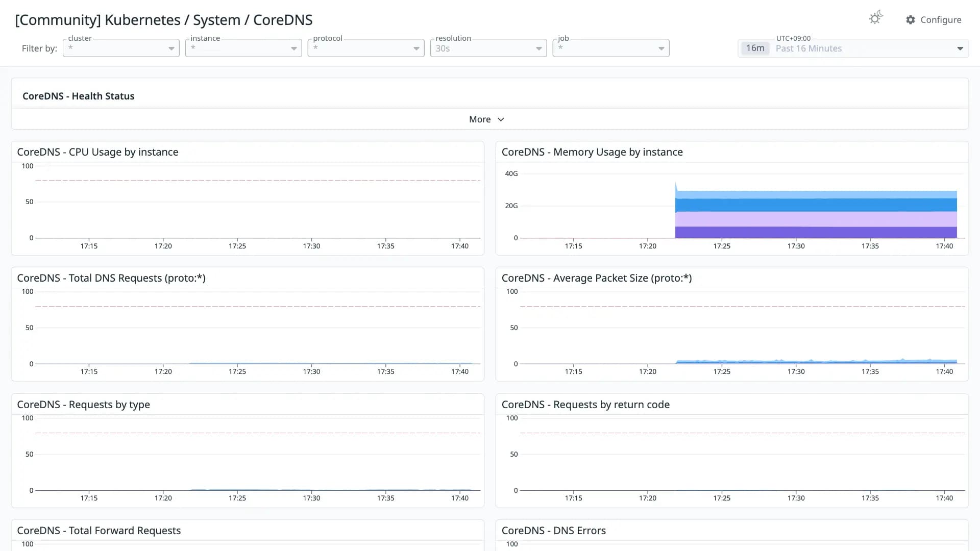Open the Past 16 Minutes time range selector

(x=853, y=48)
